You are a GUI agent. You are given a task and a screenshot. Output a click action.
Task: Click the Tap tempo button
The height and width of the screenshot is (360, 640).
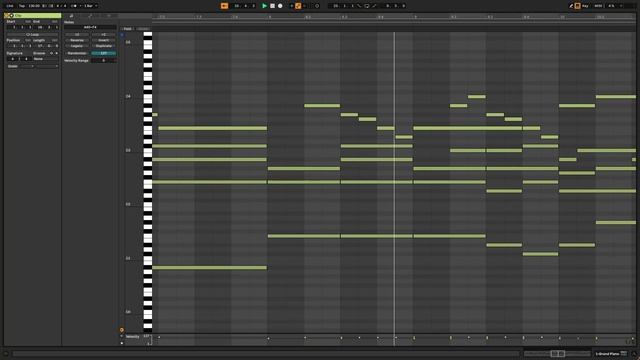click(22, 6)
